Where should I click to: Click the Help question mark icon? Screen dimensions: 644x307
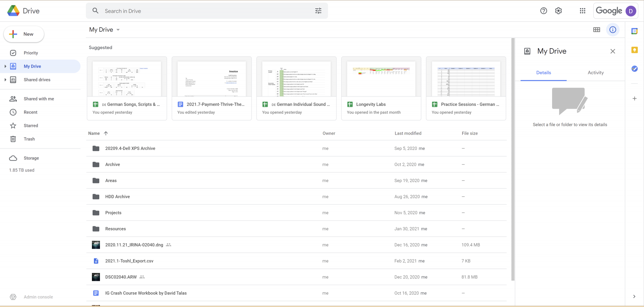pos(543,11)
